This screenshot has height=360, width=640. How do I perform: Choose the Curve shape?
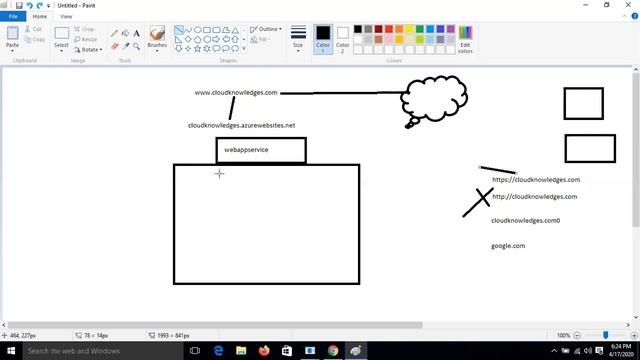(x=188, y=30)
